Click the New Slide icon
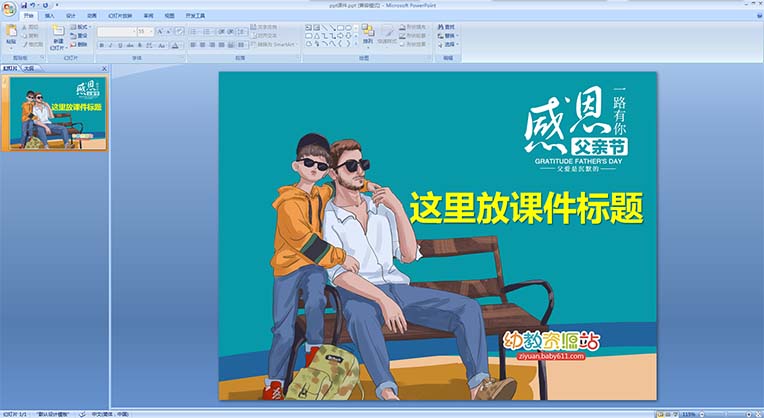 pos(58,30)
